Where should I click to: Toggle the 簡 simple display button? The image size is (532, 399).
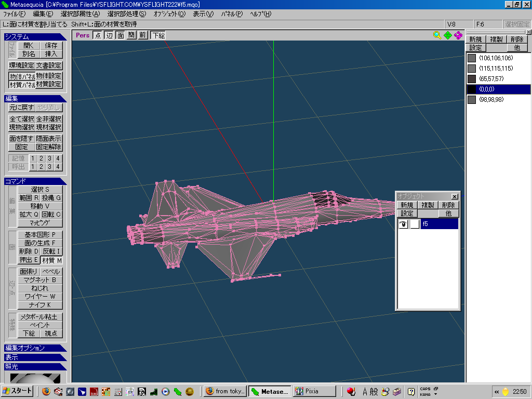(131, 35)
